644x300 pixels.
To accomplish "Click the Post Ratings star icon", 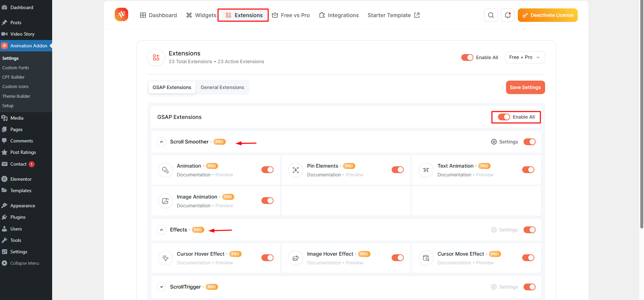I will [4, 152].
